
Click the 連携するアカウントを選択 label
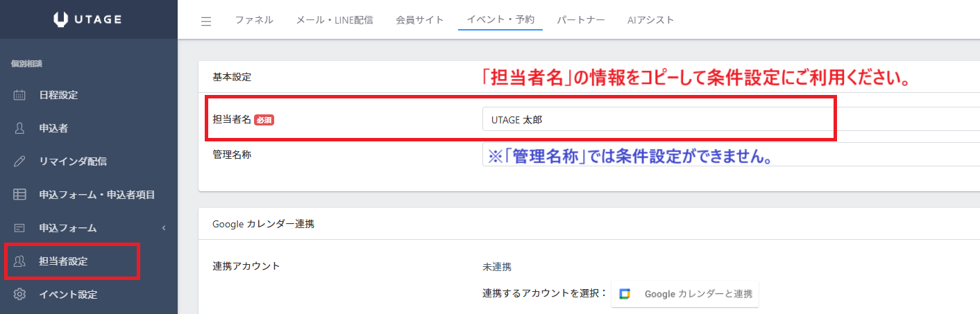pos(544,293)
